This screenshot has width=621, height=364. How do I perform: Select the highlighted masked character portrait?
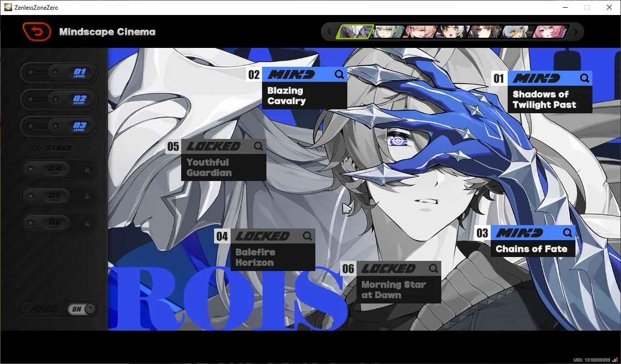click(x=355, y=32)
